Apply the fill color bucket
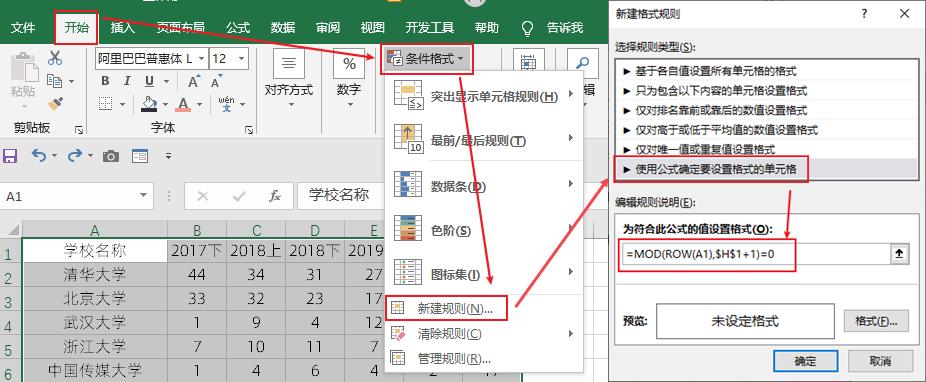The image size is (926, 382). tap(149, 104)
